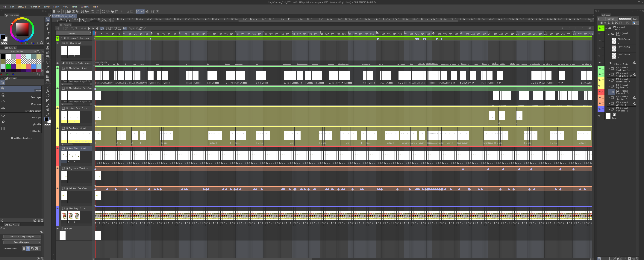Toggle loop playback in the timeline toolbar
Image resolution: width=644 pixels, height=260 pixels.
(102, 28)
